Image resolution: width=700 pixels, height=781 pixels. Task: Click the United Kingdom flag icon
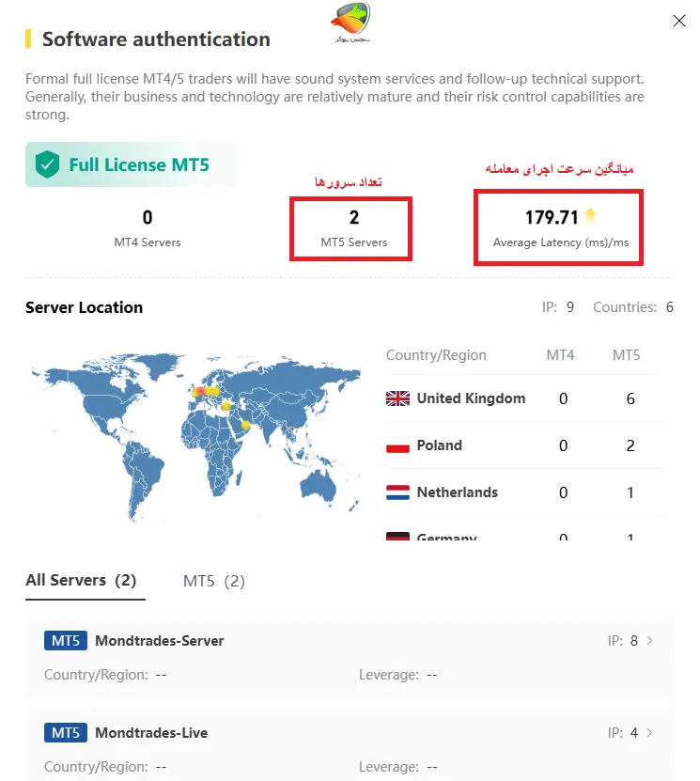coord(398,398)
